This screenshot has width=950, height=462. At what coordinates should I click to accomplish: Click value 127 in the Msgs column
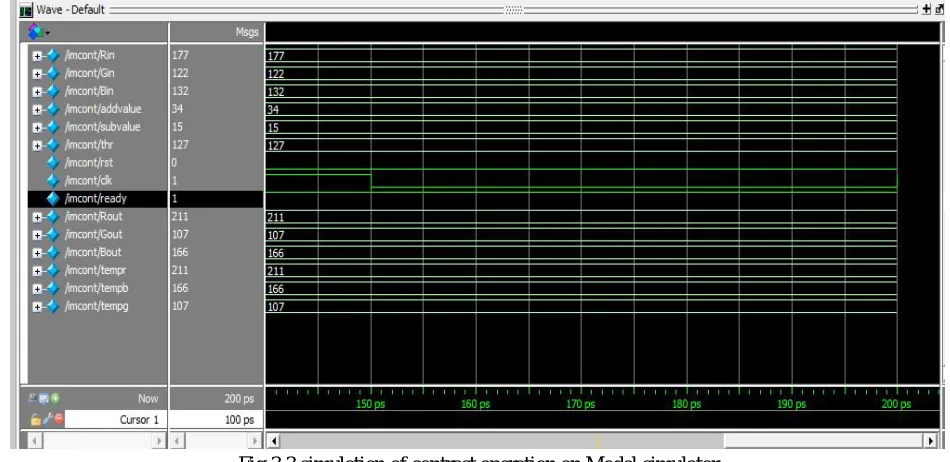[x=180, y=145]
